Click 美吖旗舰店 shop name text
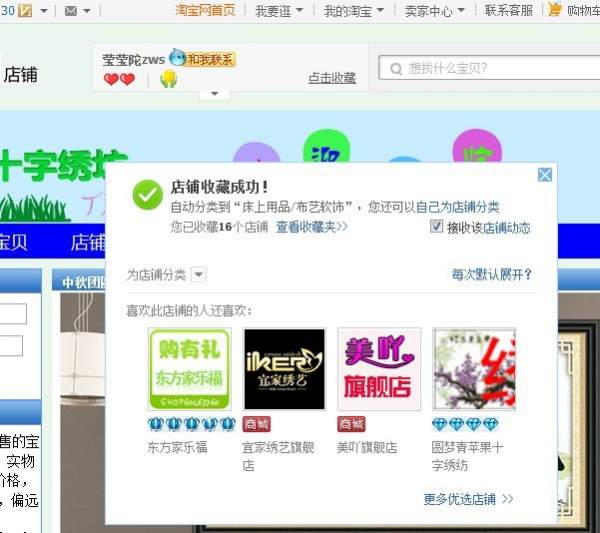This screenshot has height=533, width=600. (367, 447)
